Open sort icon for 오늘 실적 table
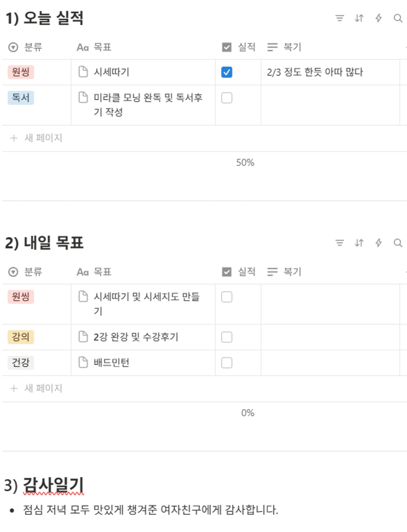This screenshot has height=532, width=407. click(x=359, y=18)
